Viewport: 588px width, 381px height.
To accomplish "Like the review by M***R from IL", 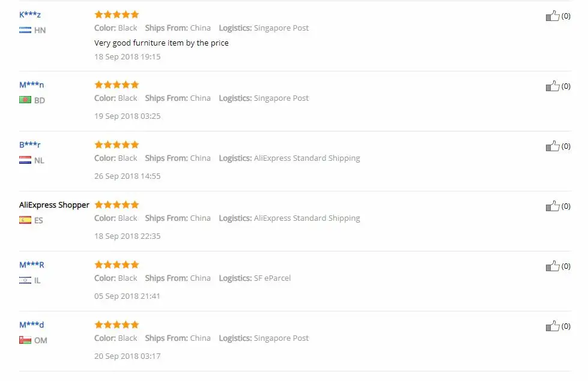I will [x=553, y=266].
